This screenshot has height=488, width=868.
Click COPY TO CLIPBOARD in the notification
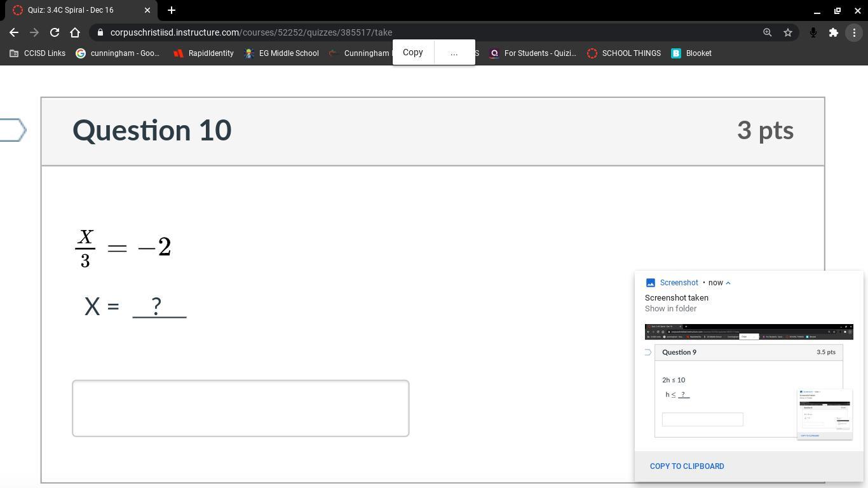tap(687, 466)
